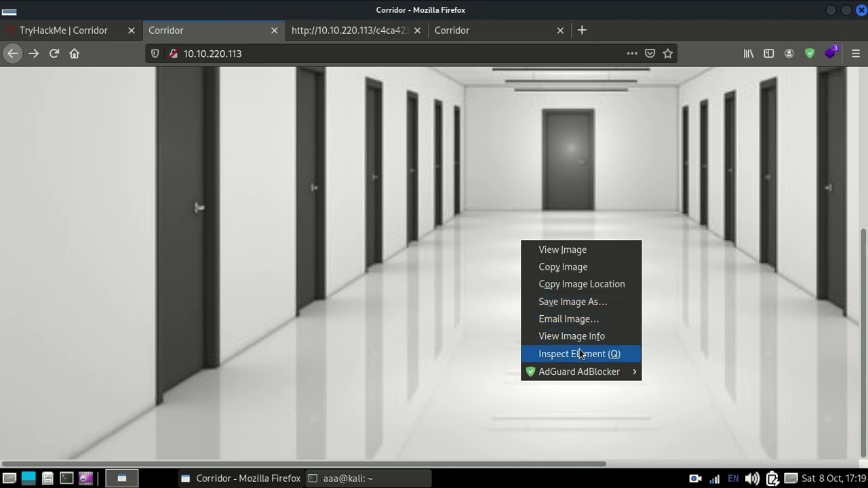Toggle the sidebar view icon

coord(769,54)
